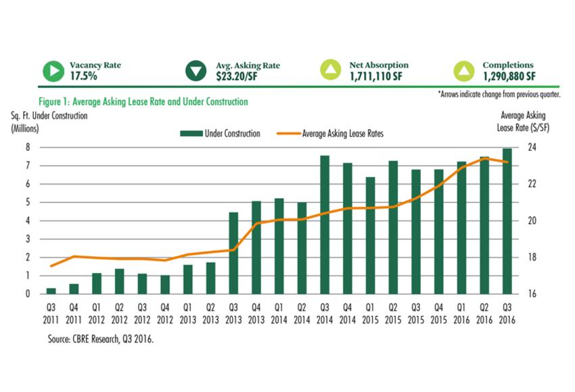Image resolution: width=575 pixels, height=392 pixels.
Task: Click the 'Q2 2016' x-axis label
Action: pos(484,314)
